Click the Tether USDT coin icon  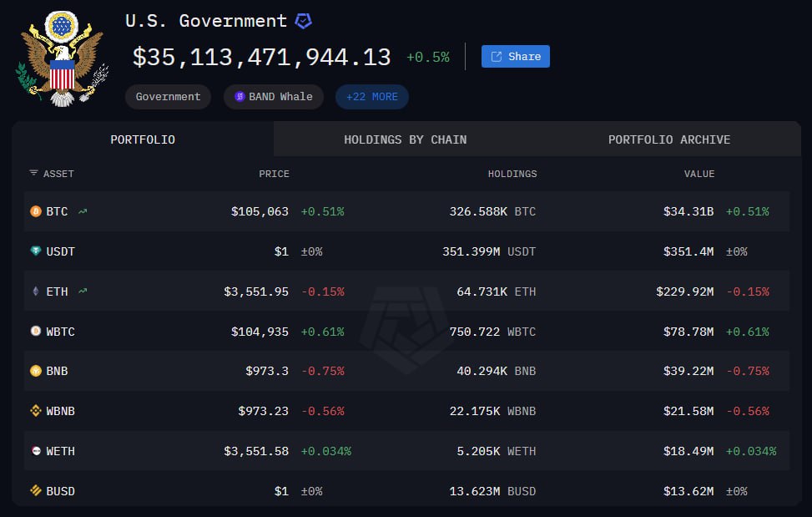pos(35,251)
